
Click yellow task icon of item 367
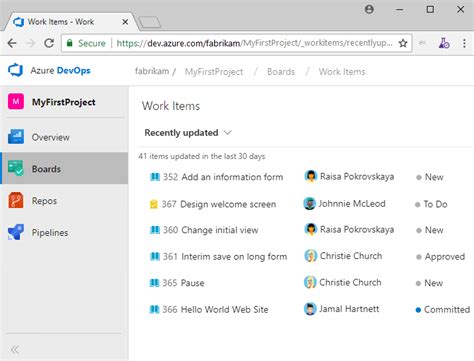pos(154,204)
